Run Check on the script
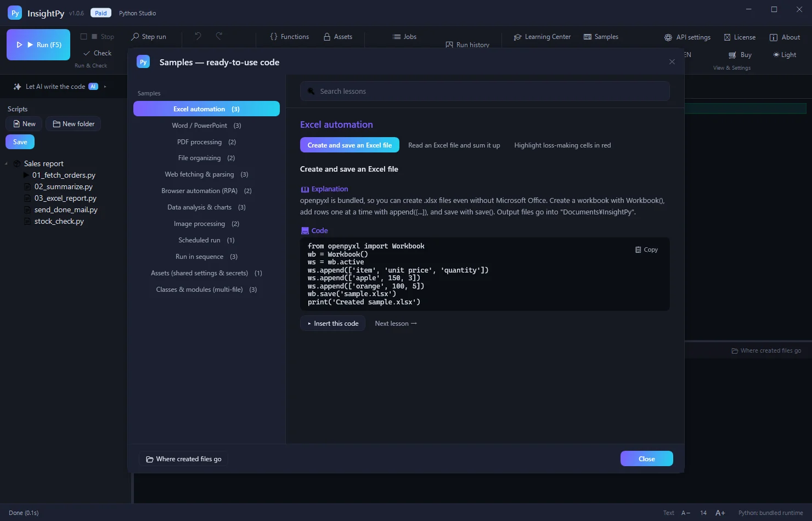This screenshot has height=521, width=812. point(98,53)
